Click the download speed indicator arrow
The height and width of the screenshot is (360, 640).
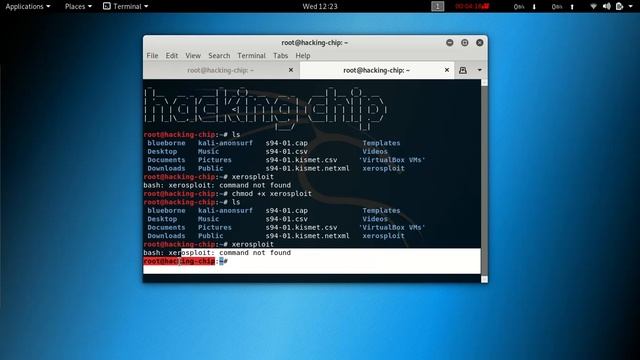click(534, 7)
